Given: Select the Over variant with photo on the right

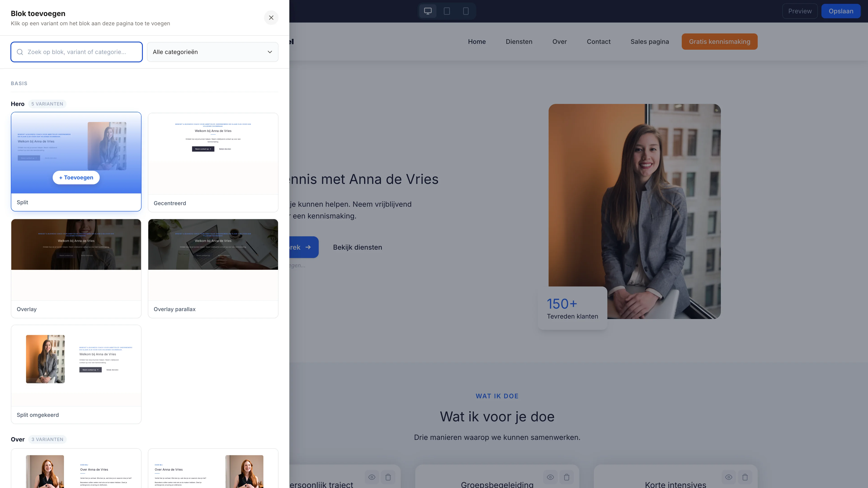Looking at the screenshot, I should tap(213, 468).
